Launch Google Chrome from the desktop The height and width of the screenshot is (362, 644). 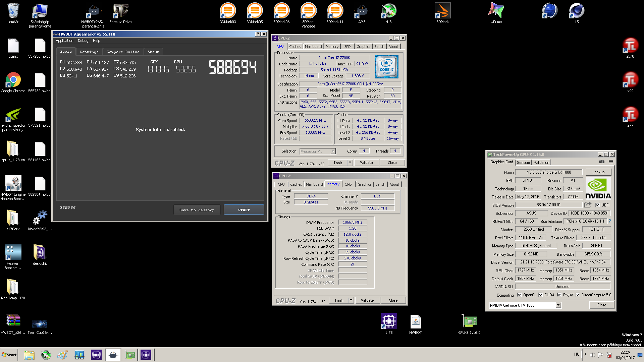tap(13, 82)
